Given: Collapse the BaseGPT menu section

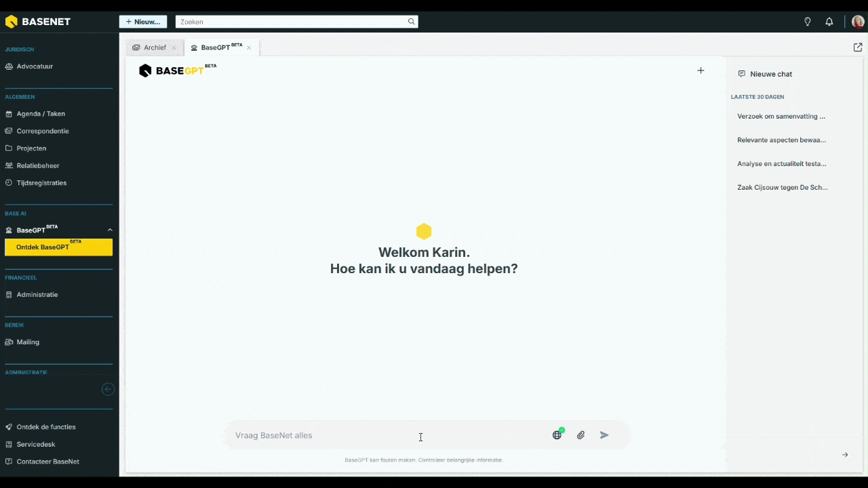Looking at the screenshot, I should coord(110,230).
